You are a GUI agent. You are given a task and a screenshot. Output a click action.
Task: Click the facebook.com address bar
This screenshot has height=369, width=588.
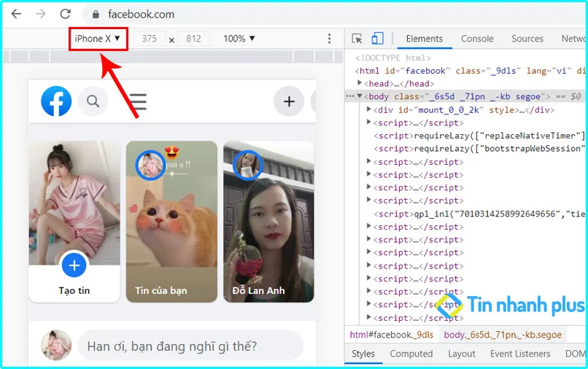click(x=333, y=15)
